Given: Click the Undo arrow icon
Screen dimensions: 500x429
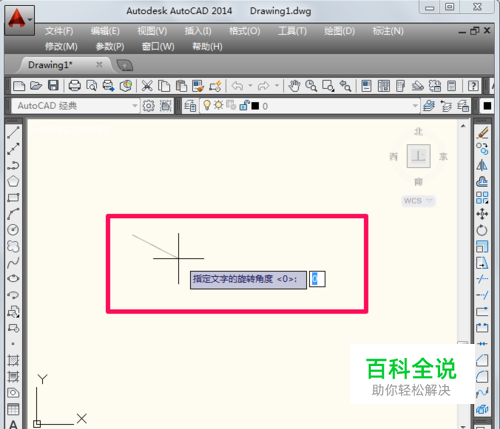Looking at the screenshot, I should (x=237, y=86).
